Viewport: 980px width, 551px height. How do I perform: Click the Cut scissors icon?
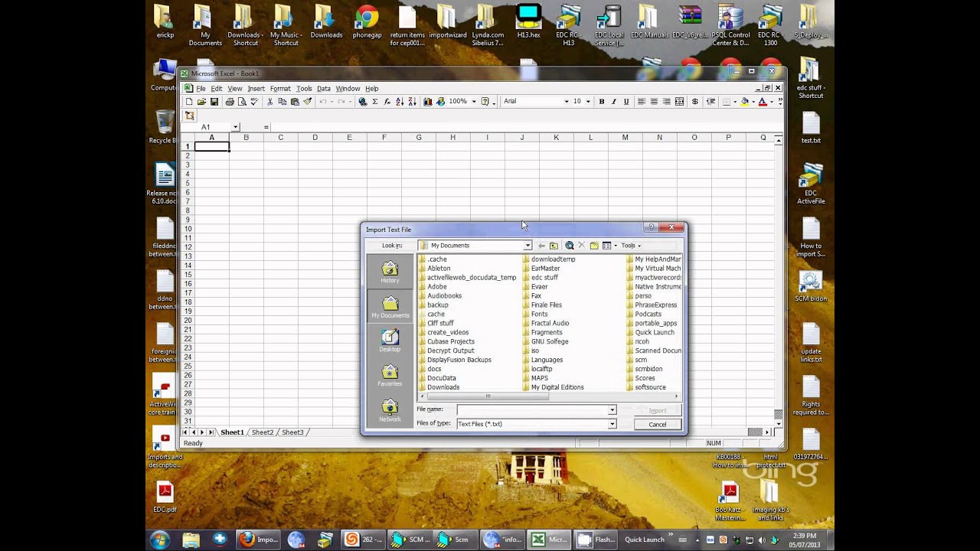(x=269, y=101)
